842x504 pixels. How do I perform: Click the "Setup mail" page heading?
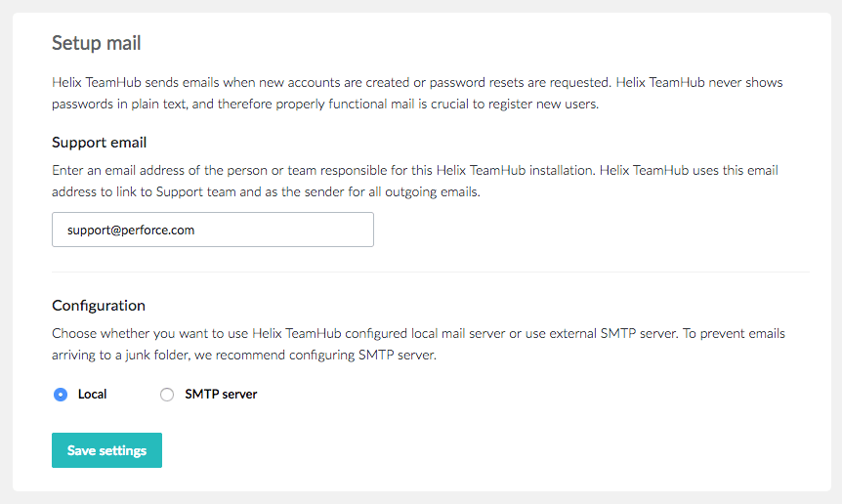point(97,43)
